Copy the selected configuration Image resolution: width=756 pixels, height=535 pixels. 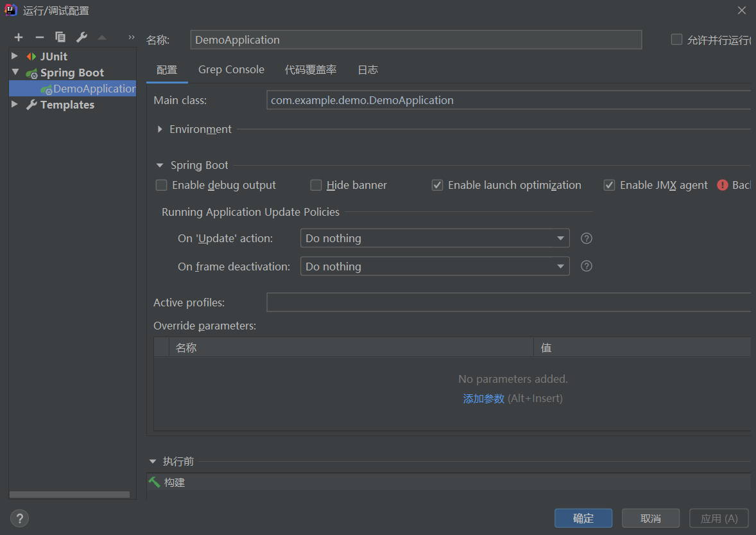60,37
